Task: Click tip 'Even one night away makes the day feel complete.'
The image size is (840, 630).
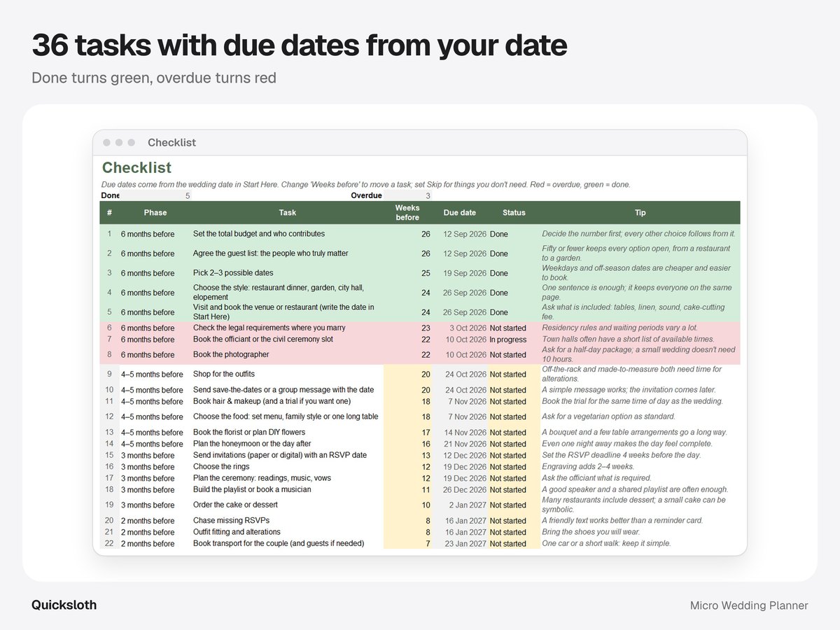Action: (626, 444)
